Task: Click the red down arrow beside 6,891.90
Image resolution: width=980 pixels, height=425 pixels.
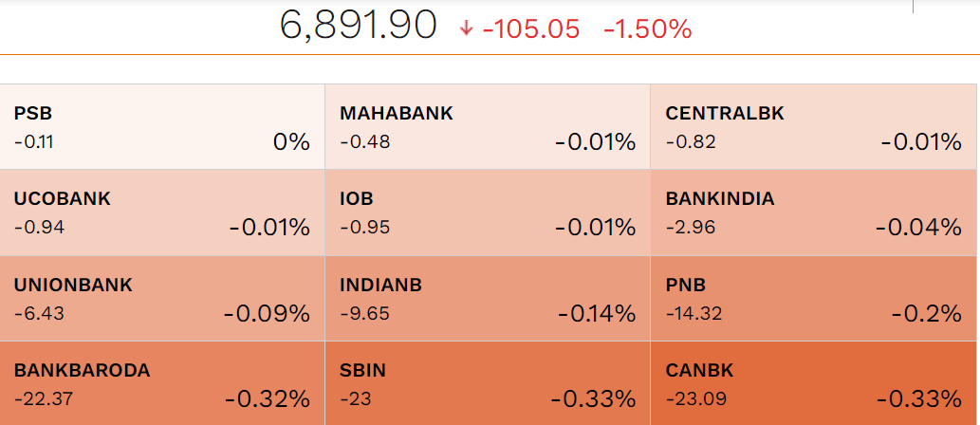Action: coord(466,28)
